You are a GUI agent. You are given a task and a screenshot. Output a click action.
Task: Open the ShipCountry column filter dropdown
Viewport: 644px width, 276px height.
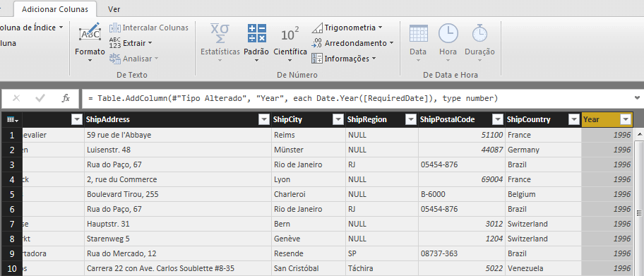coord(574,119)
